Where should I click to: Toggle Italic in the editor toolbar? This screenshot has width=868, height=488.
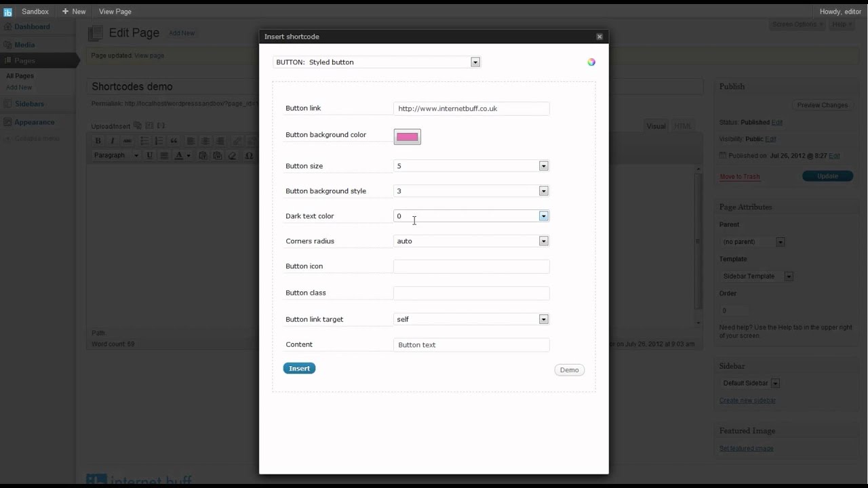[x=113, y=141]
